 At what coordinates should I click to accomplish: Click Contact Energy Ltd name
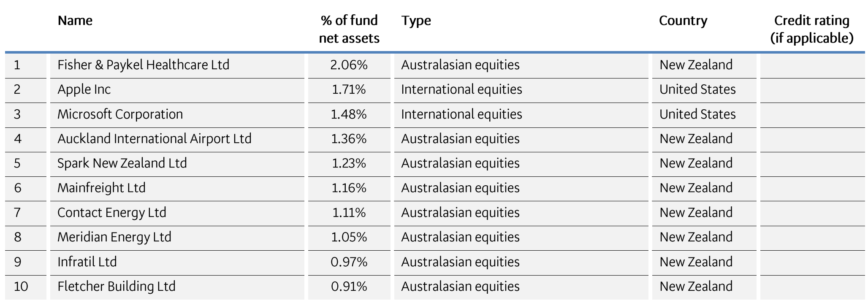(x=111, y=213)
